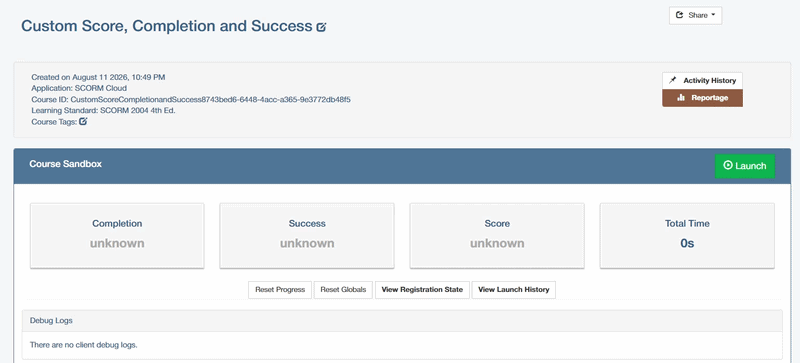Click the Debug Logs header
This screenshot has height=363, width=800.
coord(402,321)
